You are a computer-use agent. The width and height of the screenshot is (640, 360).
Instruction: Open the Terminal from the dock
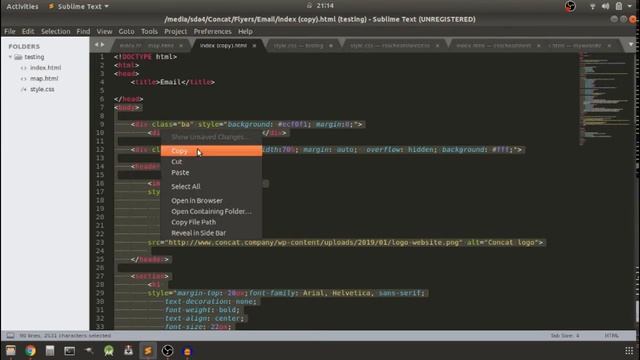[69, 351]
